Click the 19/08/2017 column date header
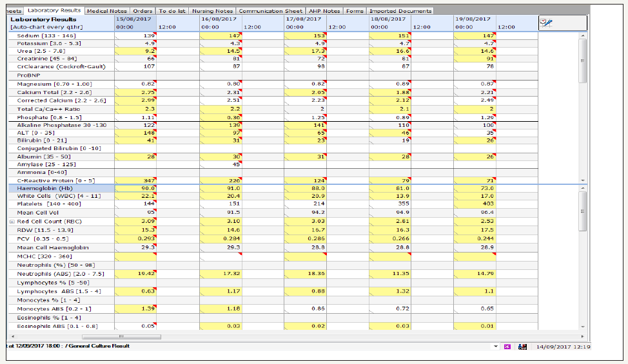Screen dimensions: 628x364 click(470, 19)
